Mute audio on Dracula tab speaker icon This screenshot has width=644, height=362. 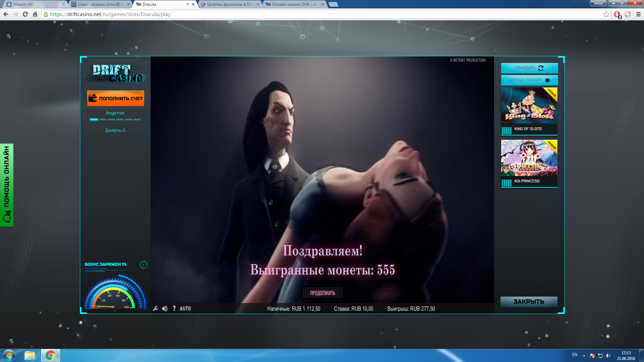[x=188, y=4]
